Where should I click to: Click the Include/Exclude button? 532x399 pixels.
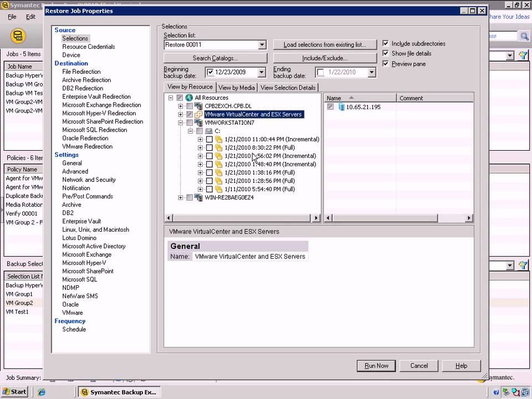point(325,58)
